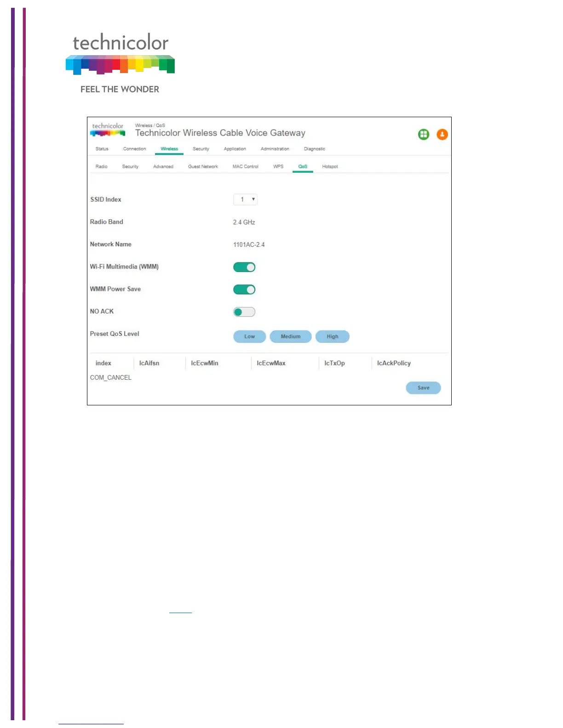Go to the Diagnostic tab
The image size is (563, 728).
click(x=315, y=149)
